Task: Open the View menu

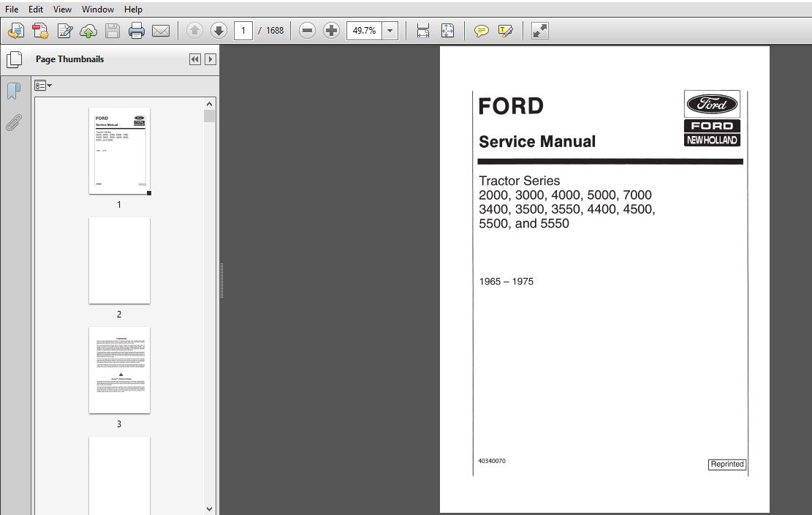Action: point(62,10)
